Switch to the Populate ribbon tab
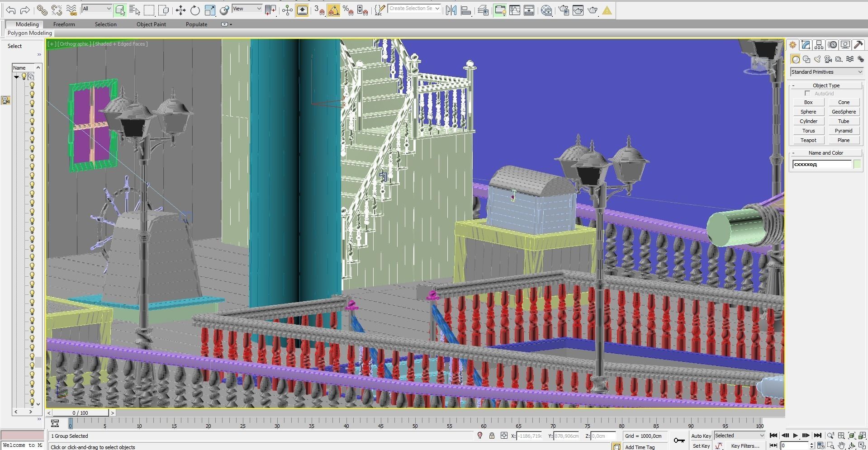The image size is (868, 450). click(x=197, y=24)
